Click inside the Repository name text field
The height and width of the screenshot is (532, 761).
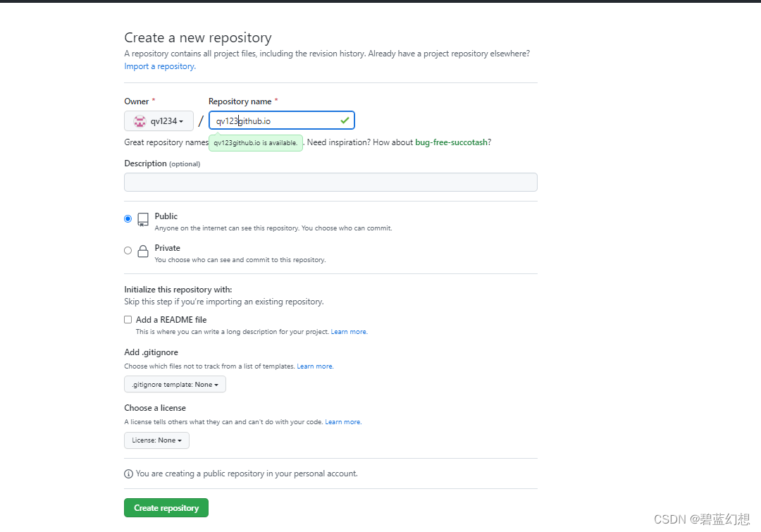click(x=282, y=120)
